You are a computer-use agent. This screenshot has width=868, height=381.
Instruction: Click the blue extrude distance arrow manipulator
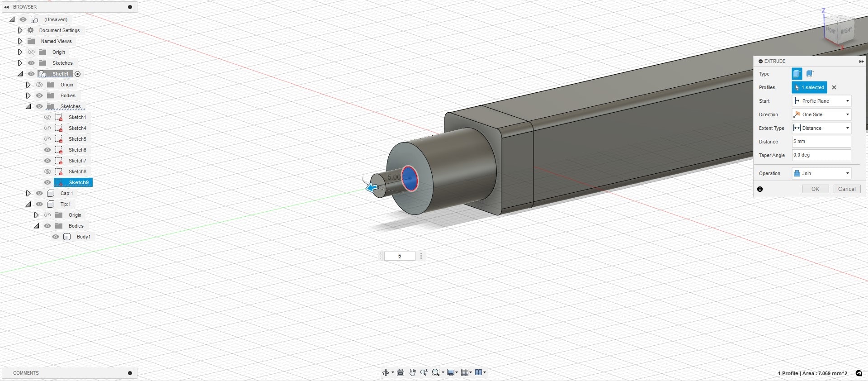click(x=372, y=187)
